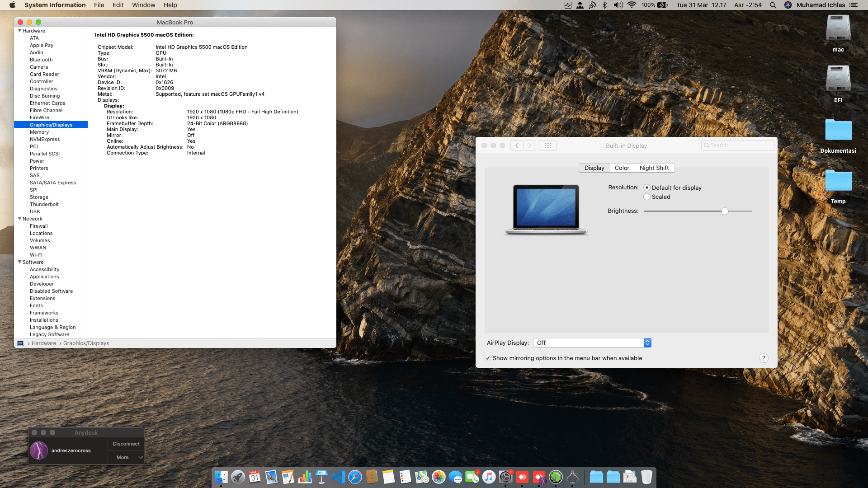
Task: Open Safari from the dock
Action: 355,477
